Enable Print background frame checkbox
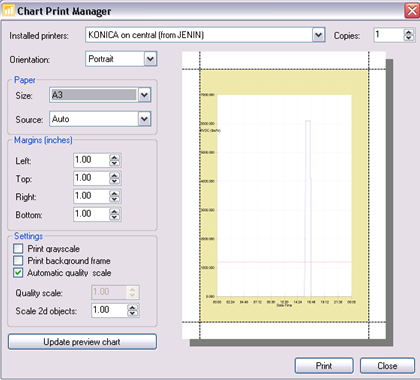Screen dimensions: 420x380 [x=18, y=261]
